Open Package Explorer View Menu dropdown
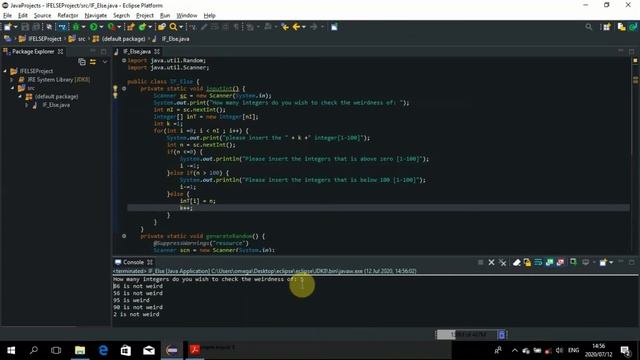This screenshot has width=640, height=360. tap(105, 62)
